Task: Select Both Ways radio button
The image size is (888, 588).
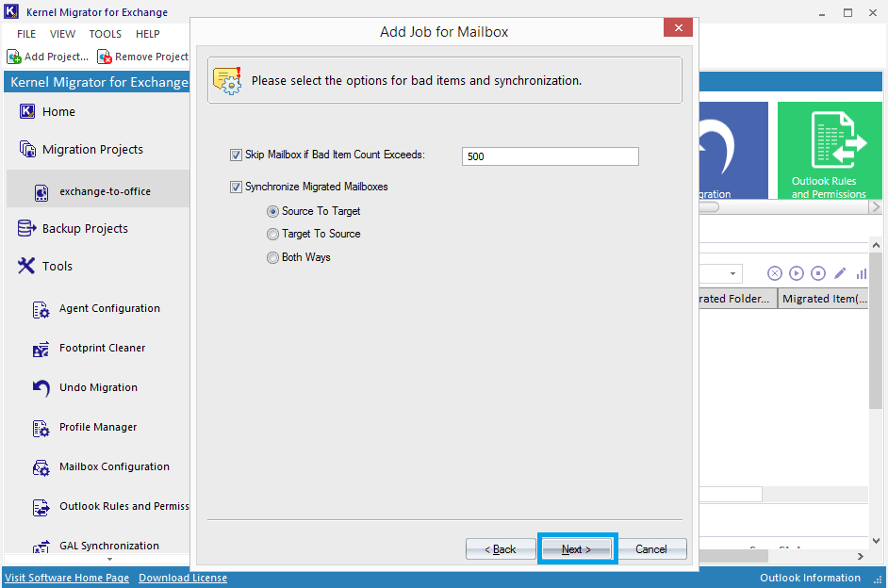Action: pos(273,257)
